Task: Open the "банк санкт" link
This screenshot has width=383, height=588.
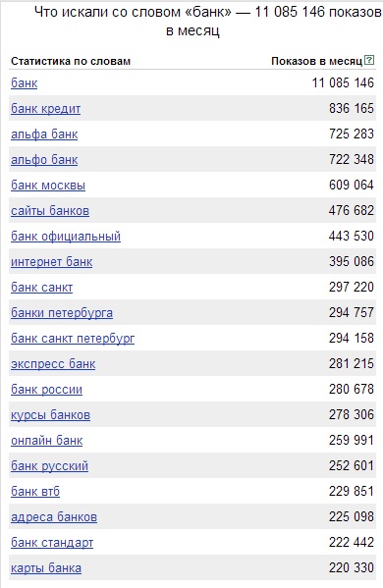Action: pos(41,288)
